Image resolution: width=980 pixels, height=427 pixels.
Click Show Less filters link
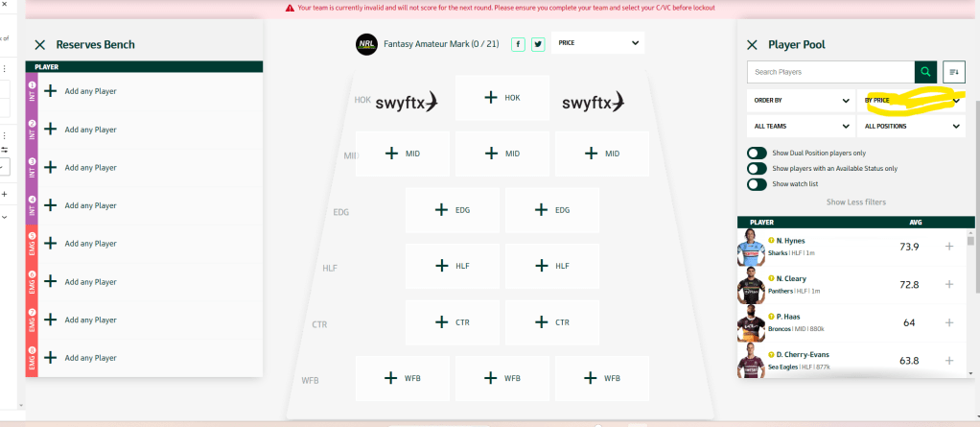coord(855,202)
